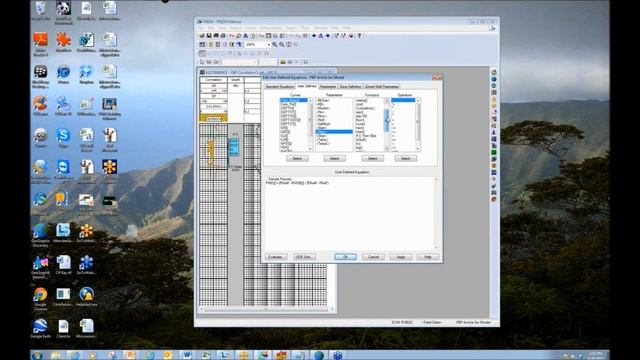Open the Adobe Reader desktop shortcut
The height and width of the screenshot is (360, 640).
40,44
